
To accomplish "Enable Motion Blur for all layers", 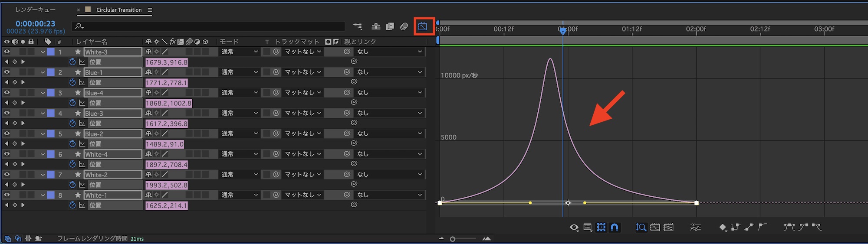I will 404,26.
